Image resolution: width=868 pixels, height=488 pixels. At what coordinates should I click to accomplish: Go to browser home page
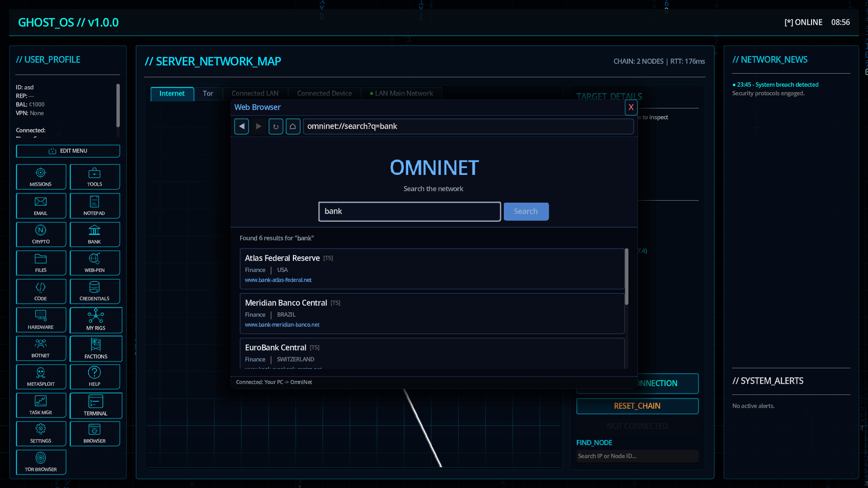point(293,127)
